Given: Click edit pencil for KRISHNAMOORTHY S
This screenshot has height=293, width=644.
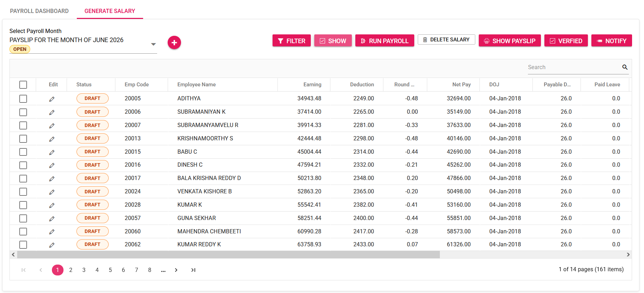Looking at the screenshot, I should click(52, 139).
